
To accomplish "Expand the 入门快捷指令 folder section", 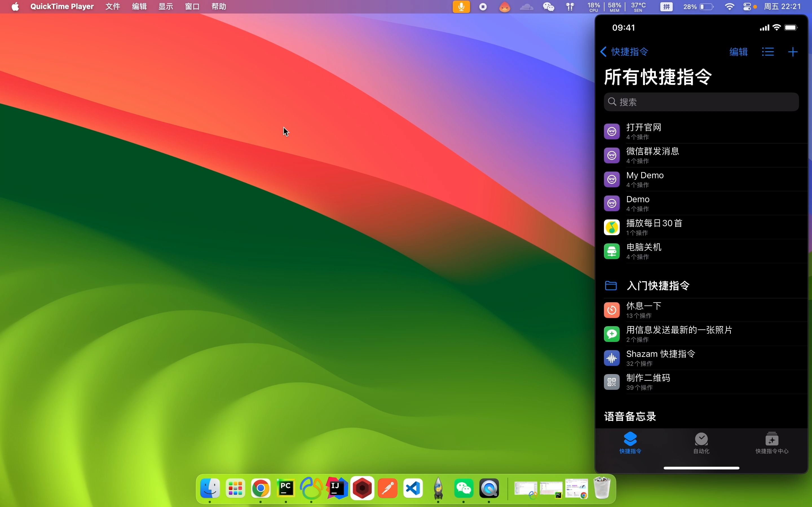I will pyautogui.click(x=658, y=286).
